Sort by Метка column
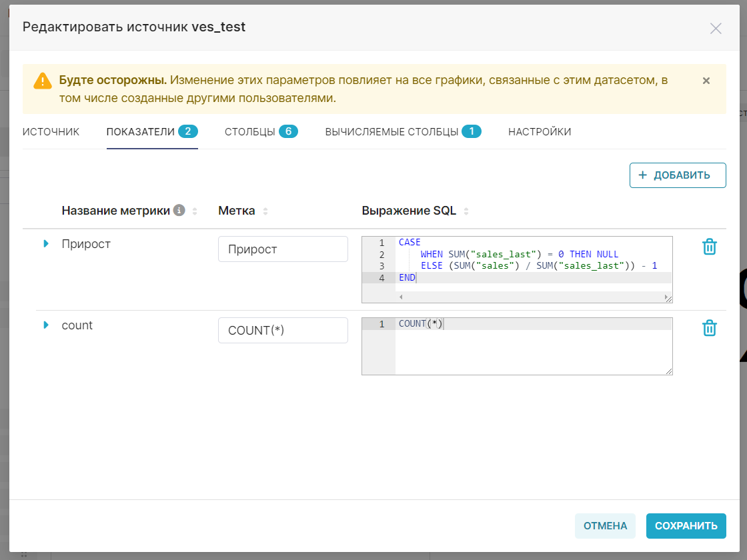 coord(265,211)
